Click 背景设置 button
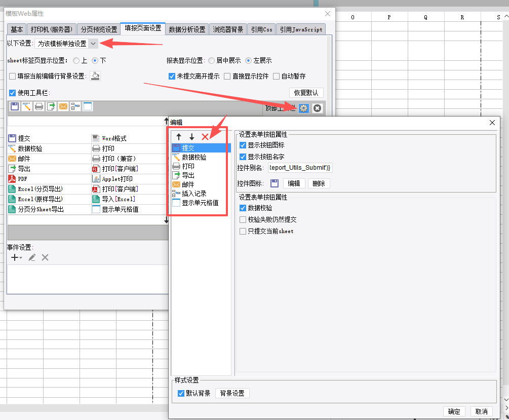The height and width of the screenshot is (420, 509). tap(232, 393)
